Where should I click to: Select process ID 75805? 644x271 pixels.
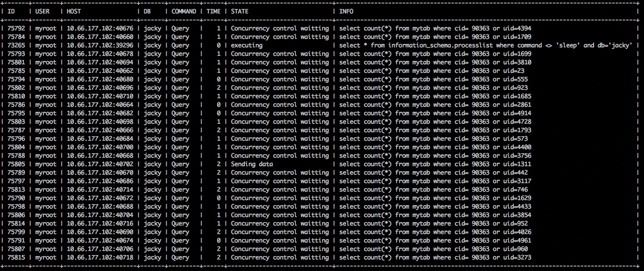coord(16,164)
